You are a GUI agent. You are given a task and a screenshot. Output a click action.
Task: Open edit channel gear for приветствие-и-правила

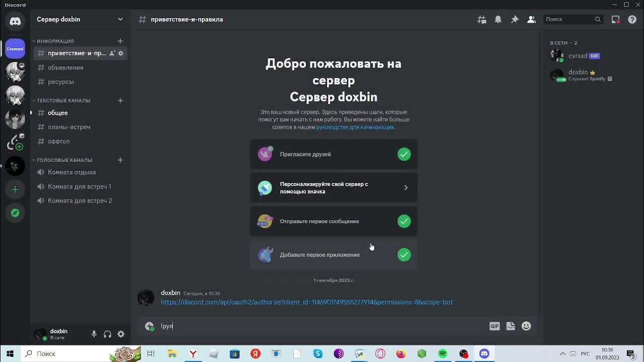[x=121, y=53]
